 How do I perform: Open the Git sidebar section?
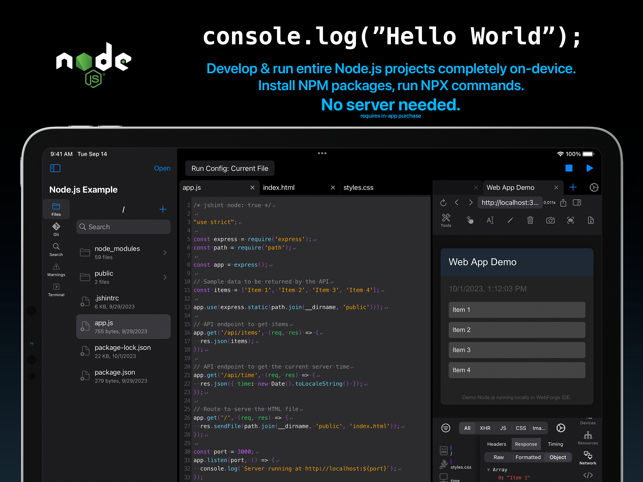56,229
